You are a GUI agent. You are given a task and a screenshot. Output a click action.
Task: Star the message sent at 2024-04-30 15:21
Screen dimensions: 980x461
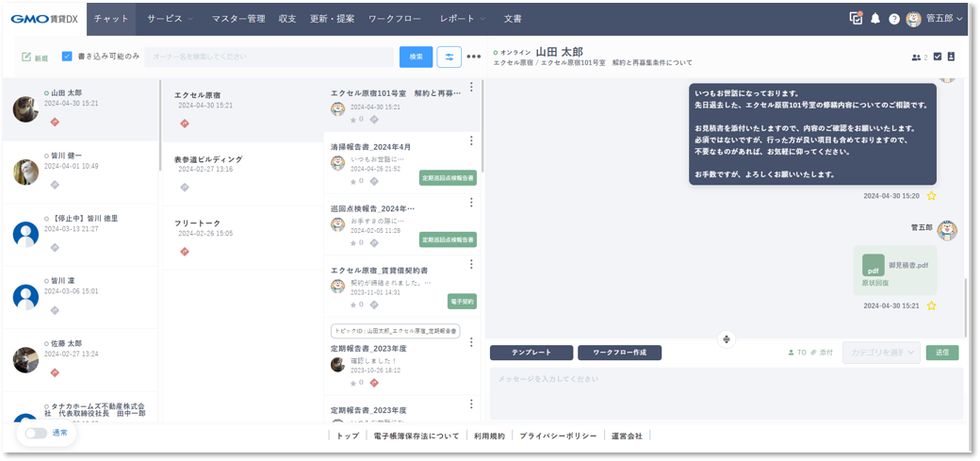click(931, 305)
